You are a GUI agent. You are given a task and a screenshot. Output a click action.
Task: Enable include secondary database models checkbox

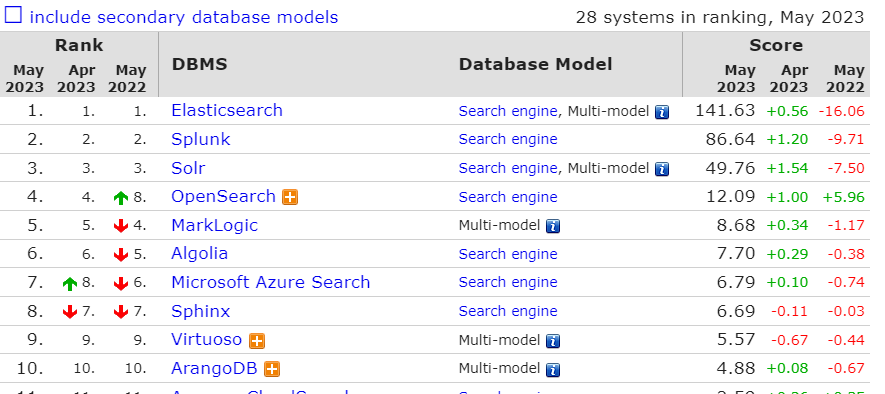(x=13, y=15)
